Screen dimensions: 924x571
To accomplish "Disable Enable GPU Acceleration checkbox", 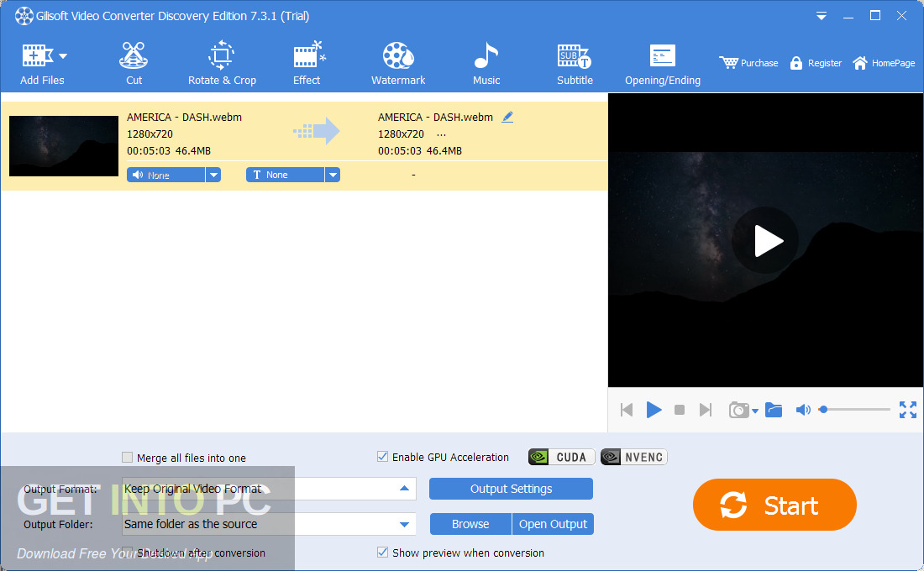I will tap(382, 457).
